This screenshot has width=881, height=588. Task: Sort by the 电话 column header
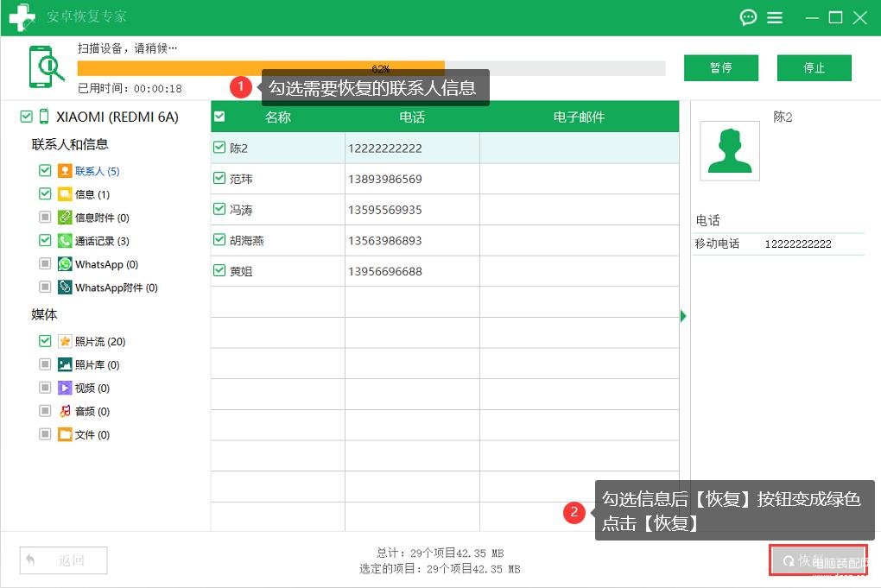412,117
